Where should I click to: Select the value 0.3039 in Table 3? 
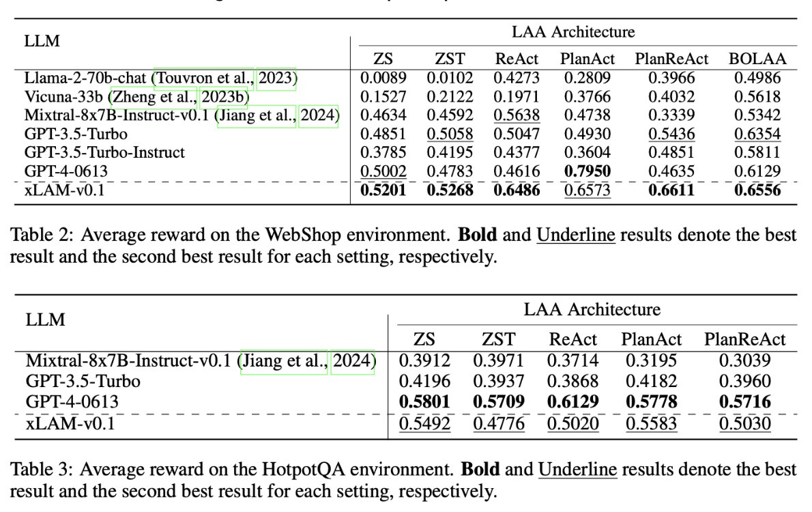[x=744, y=360]
